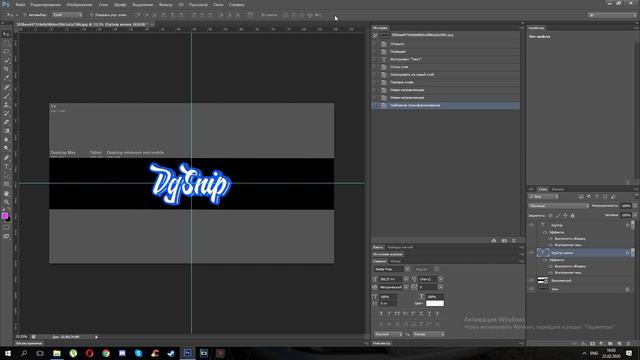The height and width of the screenshot is (360, 640).
Task: Open Opera browser from the taskbar
Action: 89,353
